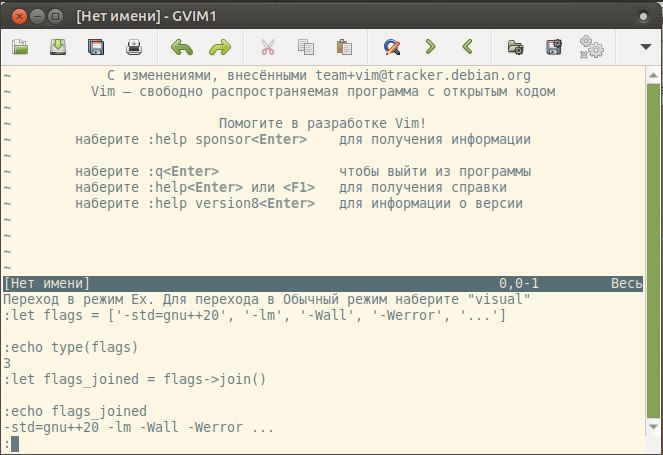
Task: Click the output value '3'
Action: tap(7, 364)
